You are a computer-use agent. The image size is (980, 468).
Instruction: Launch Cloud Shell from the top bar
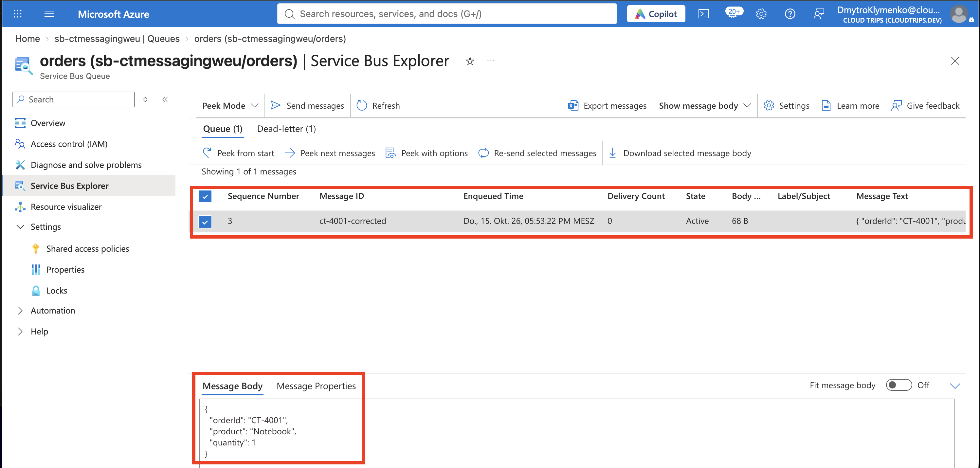[x=703, y=14]
